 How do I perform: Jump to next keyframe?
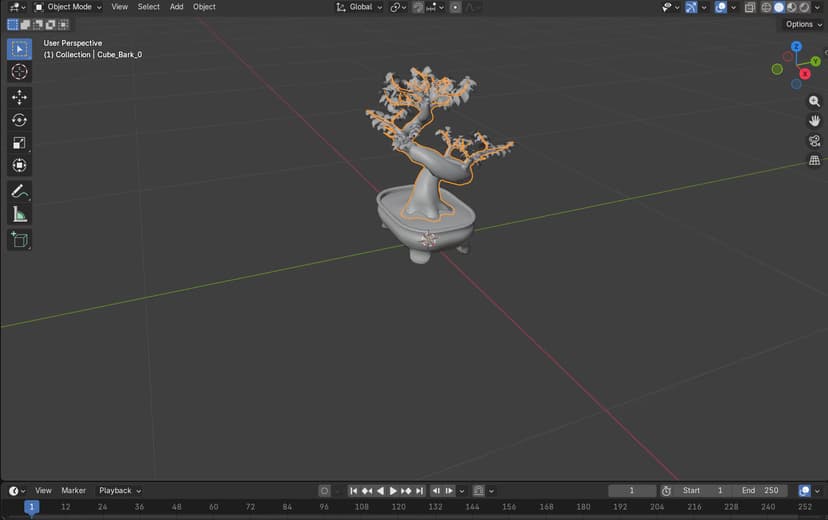pyautogui.click(x=406, y=490)
